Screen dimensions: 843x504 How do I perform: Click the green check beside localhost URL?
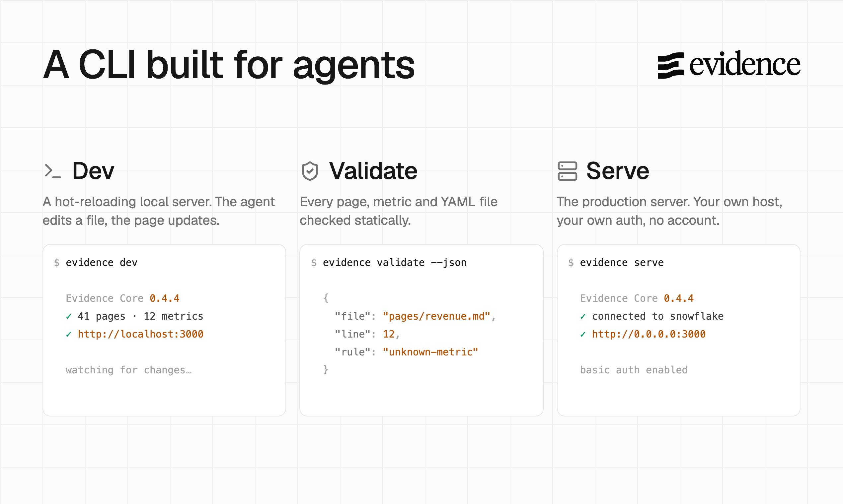69,335
